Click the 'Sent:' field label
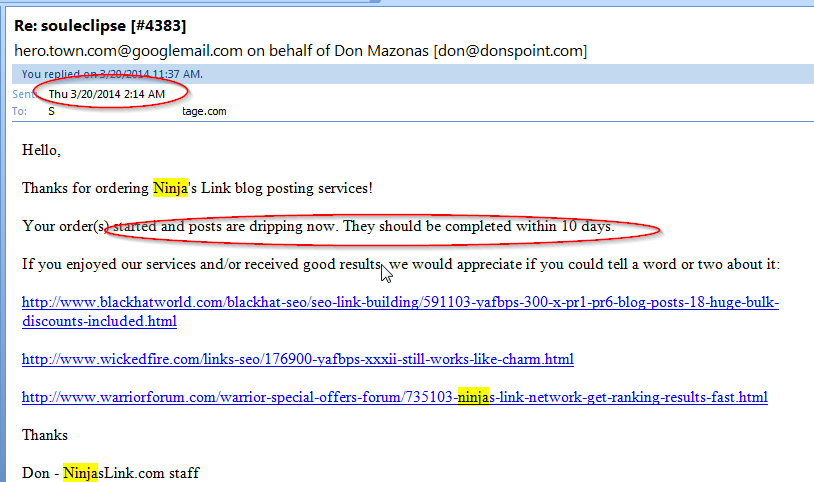 23,94
